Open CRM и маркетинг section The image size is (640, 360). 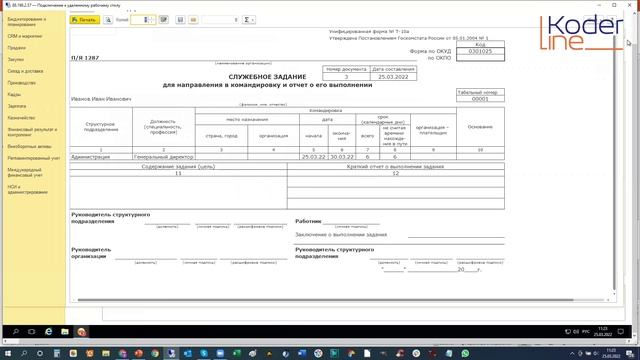pyautogui.click(x=25, y=36)
